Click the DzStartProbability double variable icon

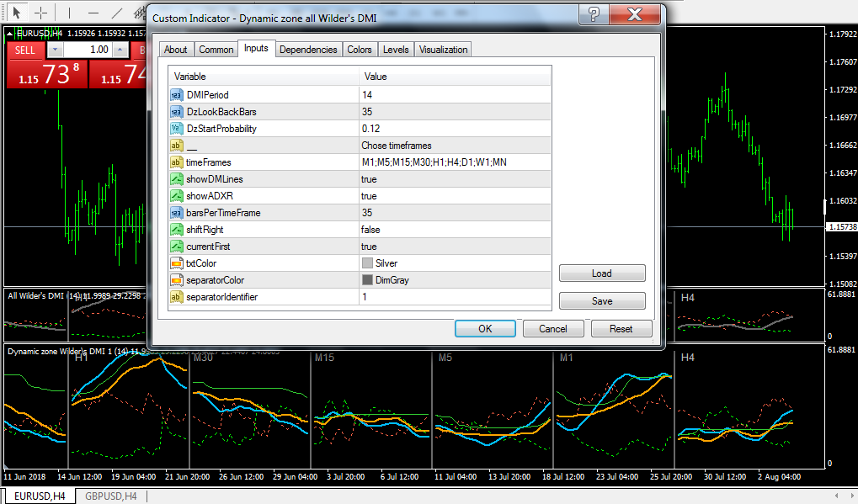tap(176, 129)
